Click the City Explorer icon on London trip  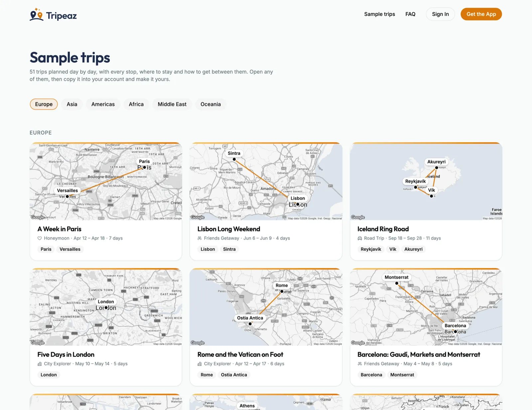(40, 364)
